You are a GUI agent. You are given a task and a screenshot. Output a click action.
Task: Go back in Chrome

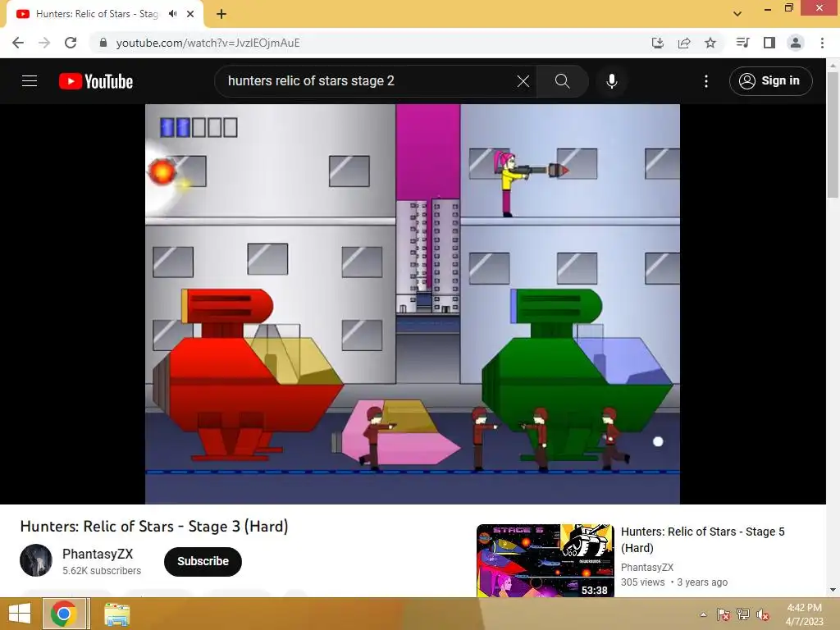tap(18, 43)
